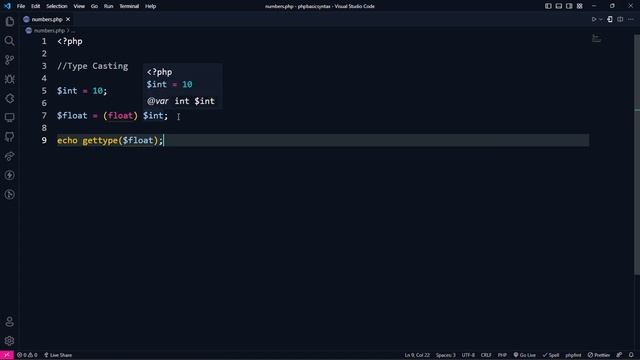Open notifications bell in status bar

631,355
